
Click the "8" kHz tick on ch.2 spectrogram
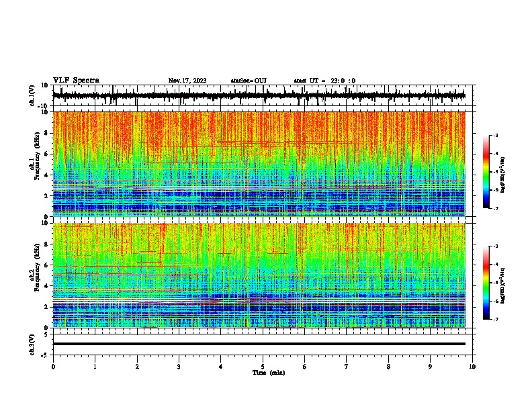pos(46,244)
